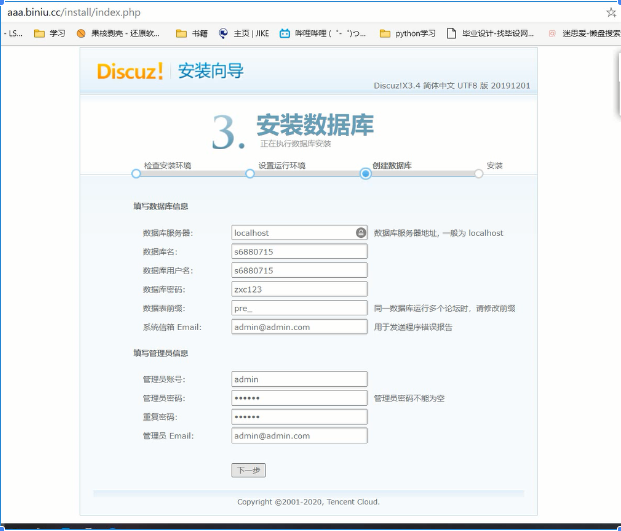Click the 创建数据库 step marker
621x531 pixels.
[366, 173]
